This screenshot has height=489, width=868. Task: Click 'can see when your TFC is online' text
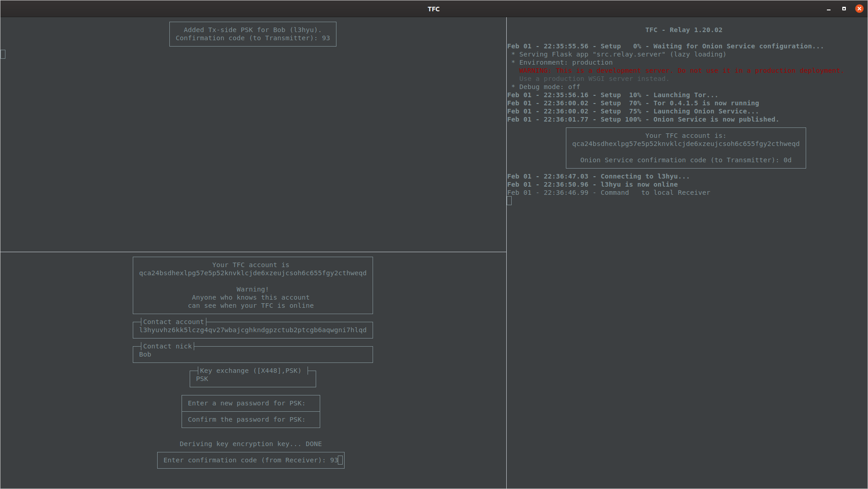[251, 306]
